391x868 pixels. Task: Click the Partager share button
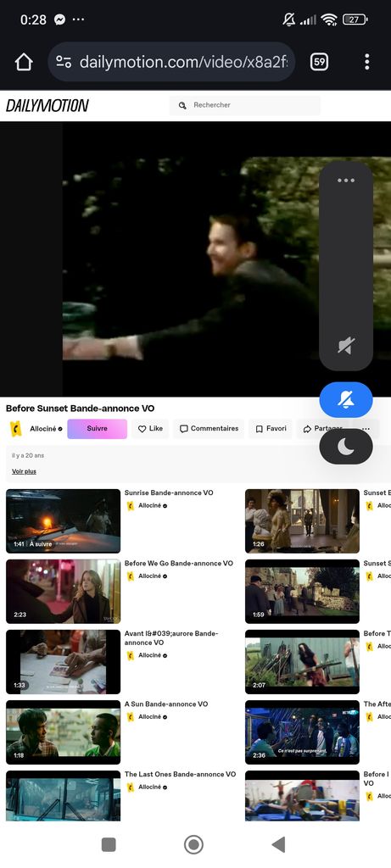pyautogui.click(x=323, y=428)
